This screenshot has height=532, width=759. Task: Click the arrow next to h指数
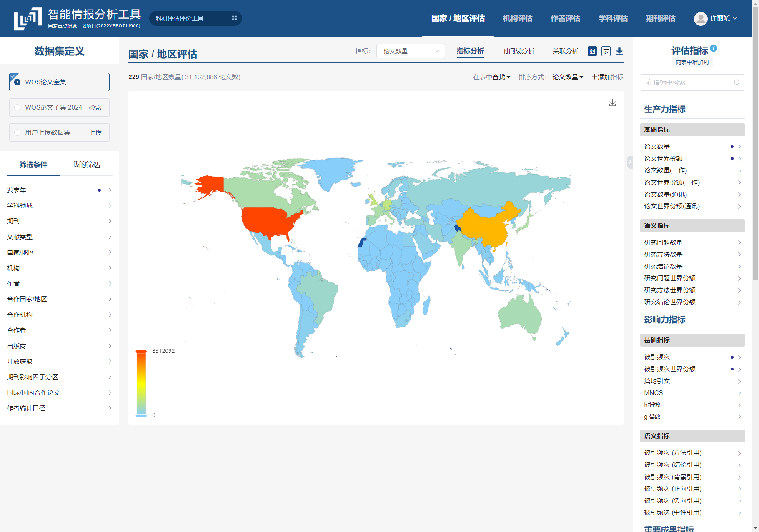739,405
